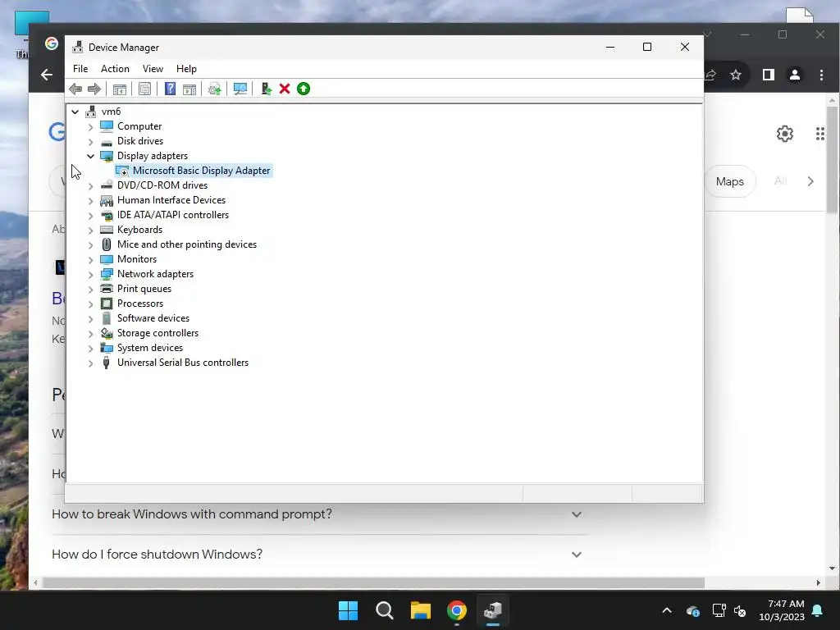Viewport: 840px width, 630px height.
Task: Click the Keyboards category icon
Action: pos(107,230)
